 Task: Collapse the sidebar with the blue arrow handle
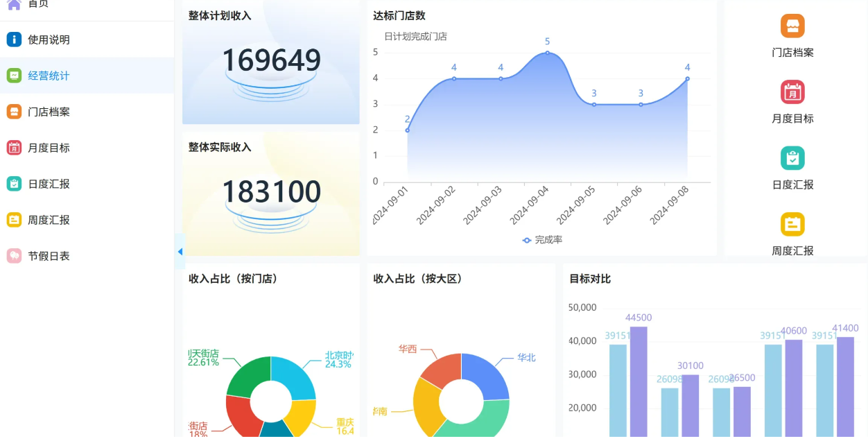pos(180,252)
